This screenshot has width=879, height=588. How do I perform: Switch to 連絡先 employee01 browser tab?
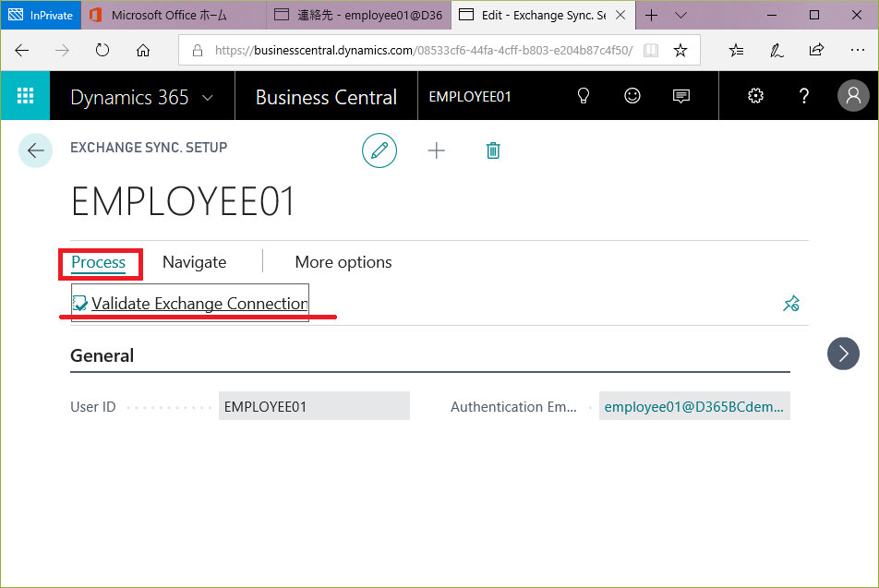[x=359, y=15]
